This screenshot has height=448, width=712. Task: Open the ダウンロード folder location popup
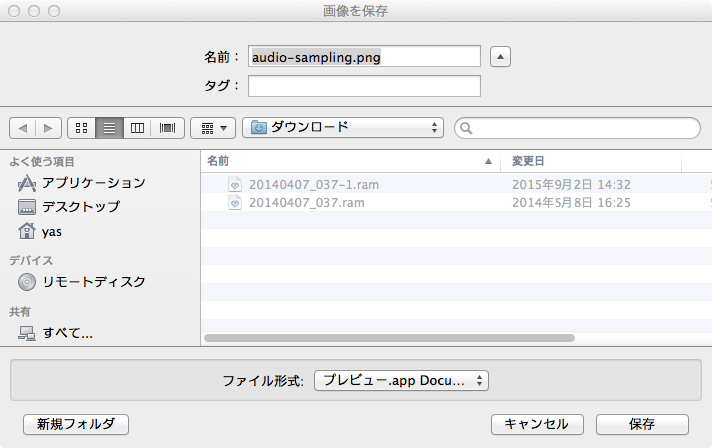click(x=343, y=128)
